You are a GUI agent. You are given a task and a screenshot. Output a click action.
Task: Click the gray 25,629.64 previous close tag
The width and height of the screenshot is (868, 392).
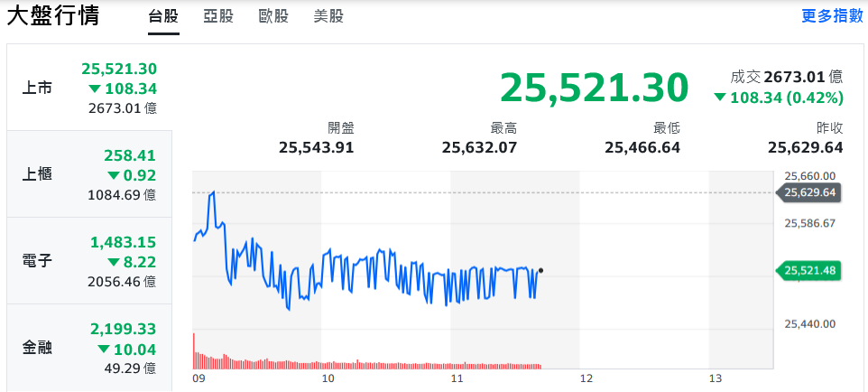808,192
